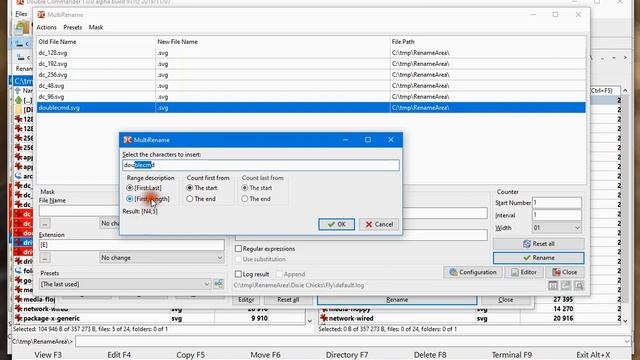Image resolution: width=640 pixels, height=360 pixels.
Task: Select the [First:Last] range option
Action: 144,188
